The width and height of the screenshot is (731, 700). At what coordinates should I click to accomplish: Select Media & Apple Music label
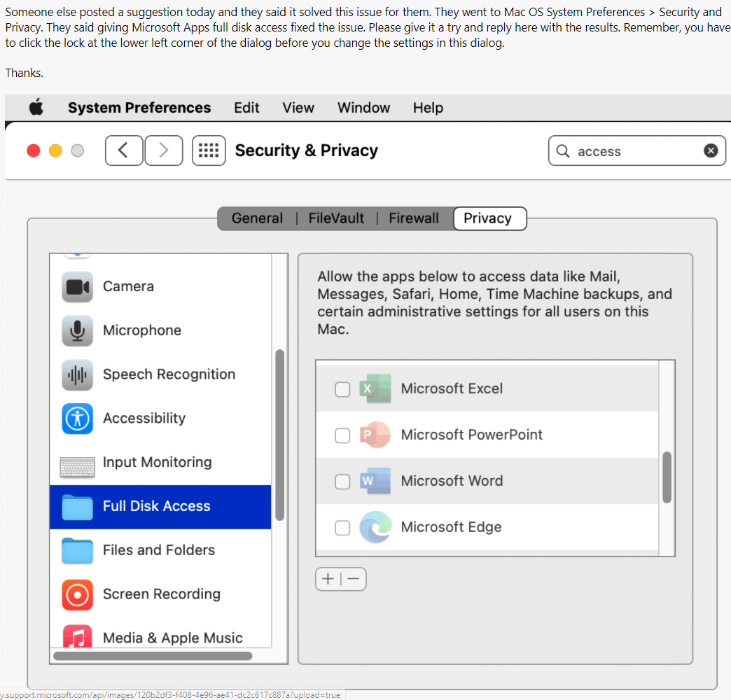[172, 638]
